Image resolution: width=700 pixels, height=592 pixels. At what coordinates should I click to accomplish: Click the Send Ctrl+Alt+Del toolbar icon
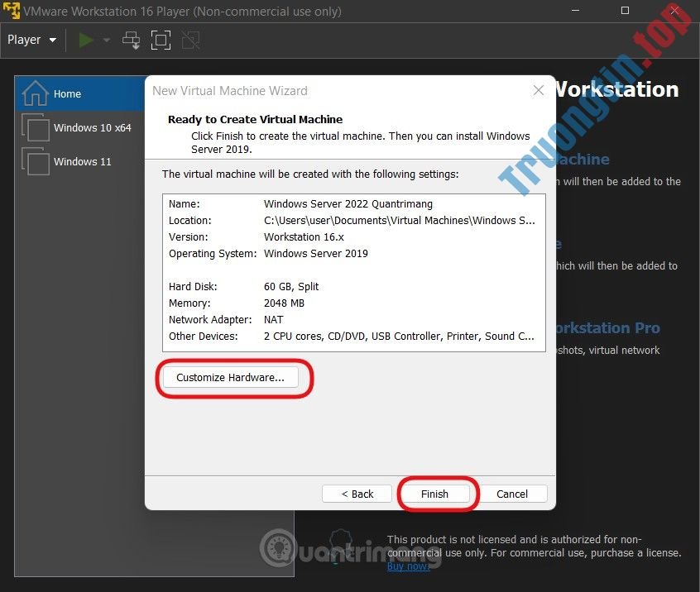click(x=131, y=39)
